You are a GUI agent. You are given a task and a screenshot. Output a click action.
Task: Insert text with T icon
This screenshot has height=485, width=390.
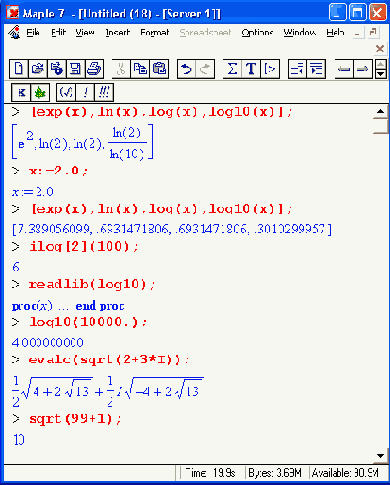click(x=251, y=69)
